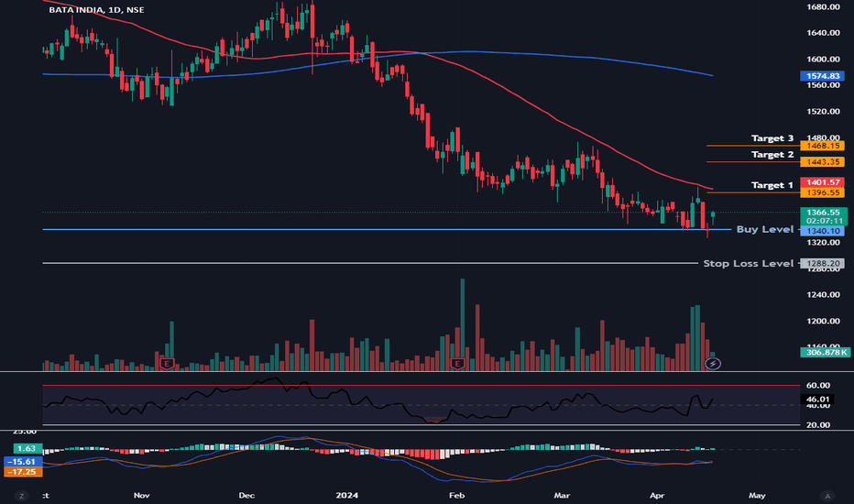Click the orange 1468.15 price tag
Image resolution: width=854 pixels, height=504 pixels.
point(823,146)
